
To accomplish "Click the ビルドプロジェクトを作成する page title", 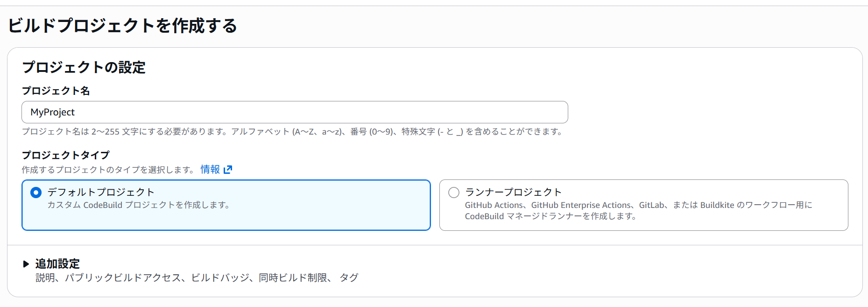I will (x=122, y=26).
